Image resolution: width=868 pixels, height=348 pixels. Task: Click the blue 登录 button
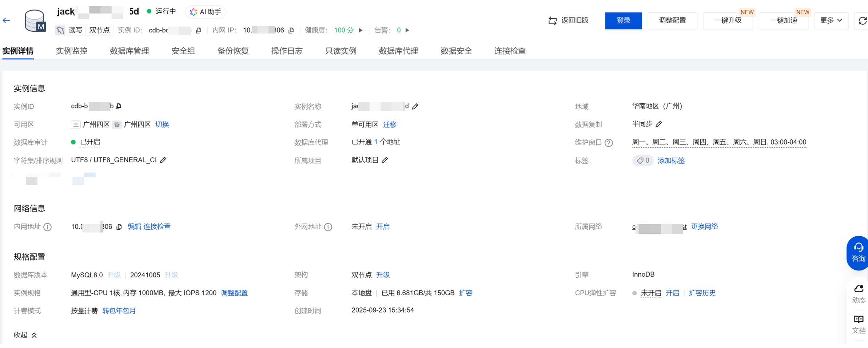click(x=623, y=20)
